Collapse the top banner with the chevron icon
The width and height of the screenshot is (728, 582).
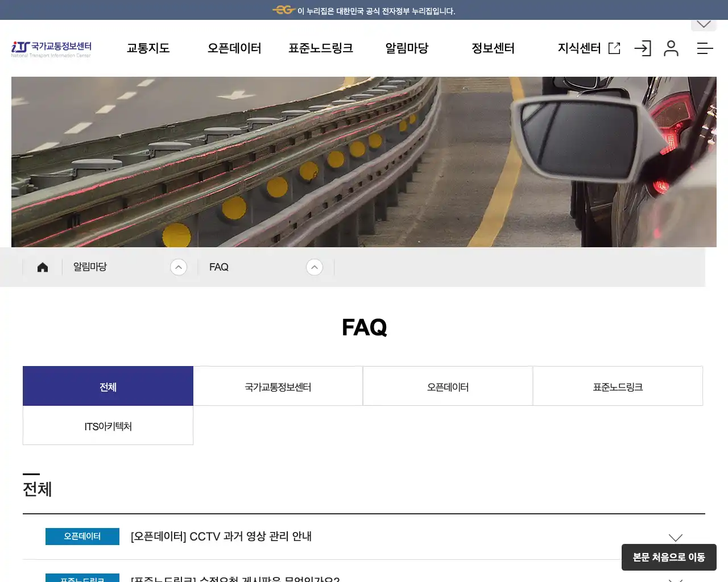point(703,23)
